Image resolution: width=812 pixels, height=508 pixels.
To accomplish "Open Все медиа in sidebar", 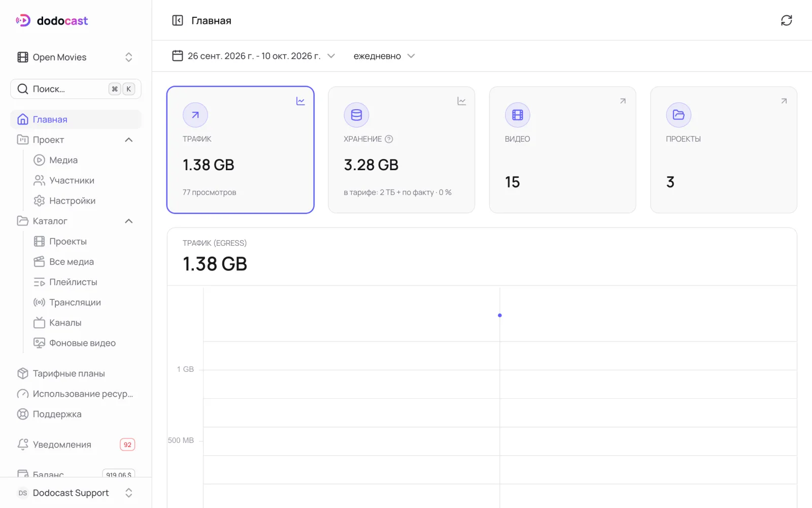I will click(x=84, y=262).
